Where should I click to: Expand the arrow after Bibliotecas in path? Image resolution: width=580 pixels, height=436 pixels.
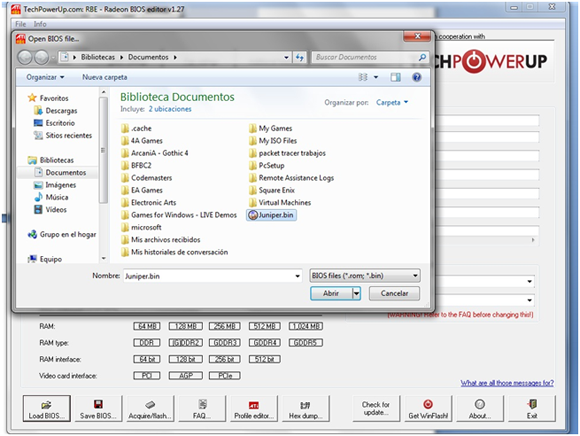tap(121, 57)
